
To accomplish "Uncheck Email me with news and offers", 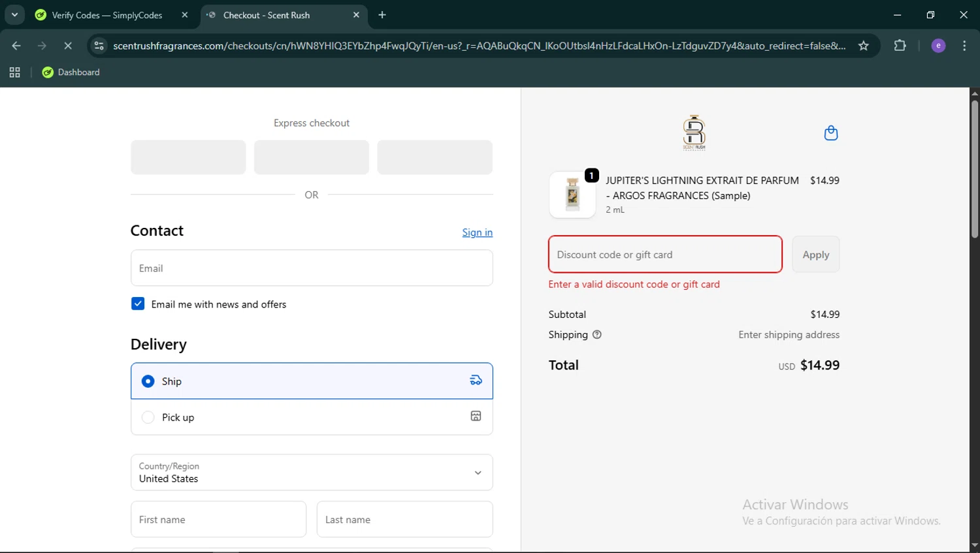I will 138,304.
